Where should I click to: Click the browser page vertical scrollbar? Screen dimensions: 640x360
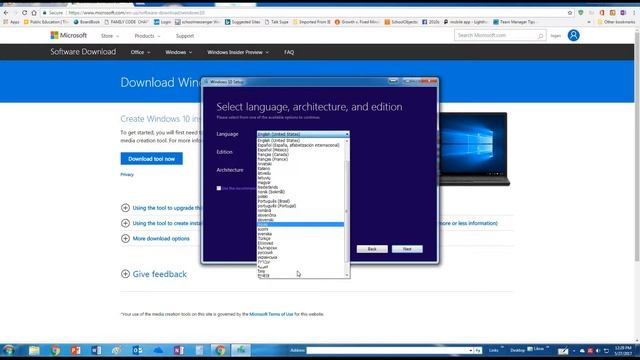[637, 147]
